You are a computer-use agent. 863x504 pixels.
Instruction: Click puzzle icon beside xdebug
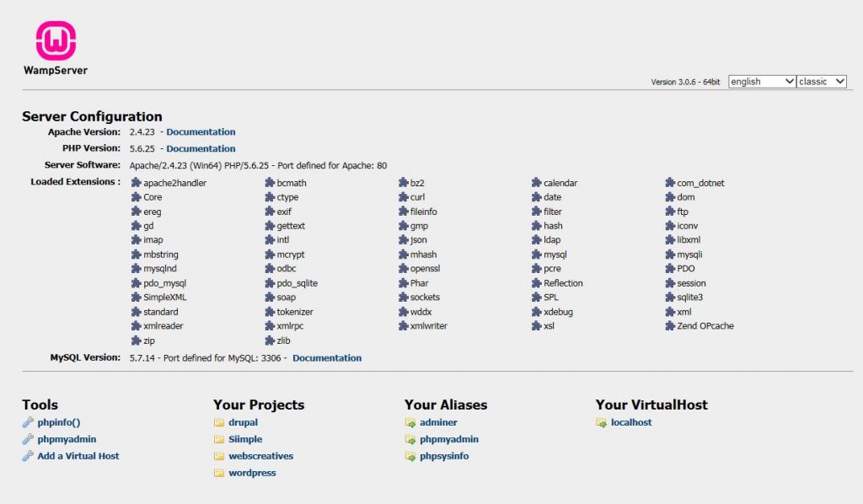coord(537,312)
